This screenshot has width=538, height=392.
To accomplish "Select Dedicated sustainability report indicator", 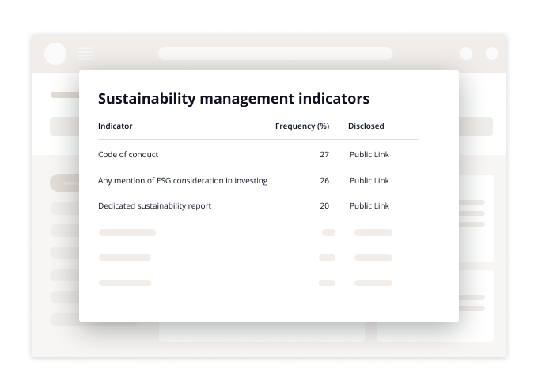I will [154, 206].
